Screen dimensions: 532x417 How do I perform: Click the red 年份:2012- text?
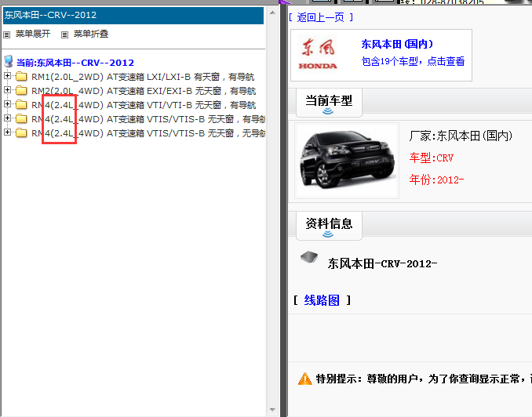436,179
